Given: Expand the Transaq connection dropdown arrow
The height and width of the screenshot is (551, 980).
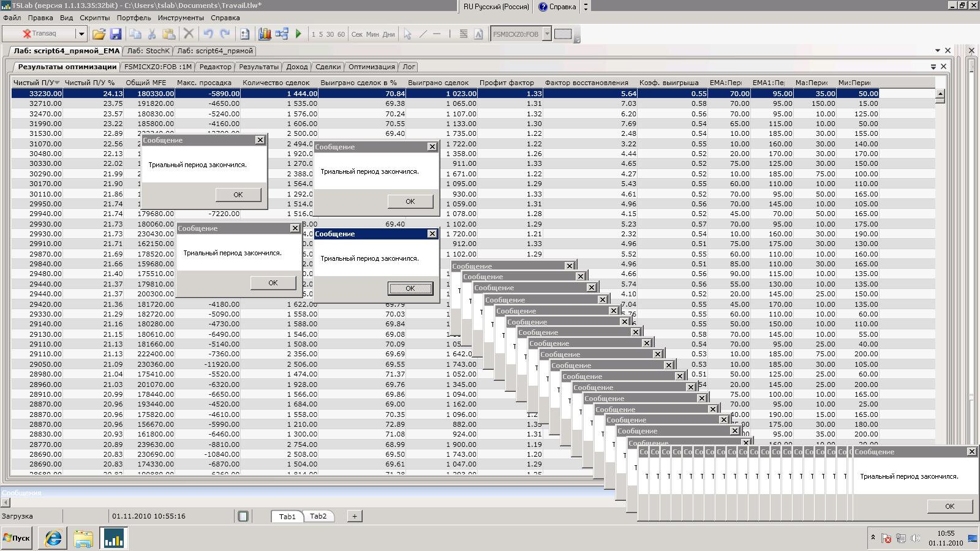Looking at the screenshot, I should [x=81, y=34].
